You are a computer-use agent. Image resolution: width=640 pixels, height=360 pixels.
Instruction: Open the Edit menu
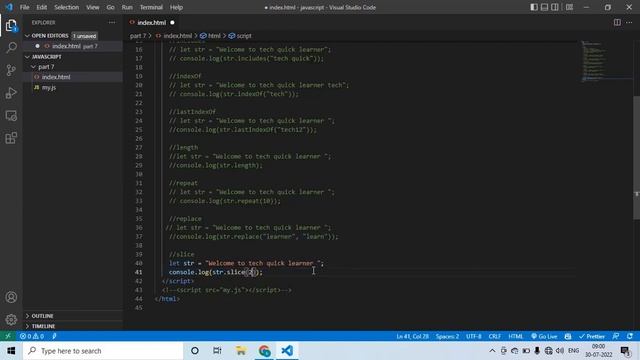coord(42,7)
